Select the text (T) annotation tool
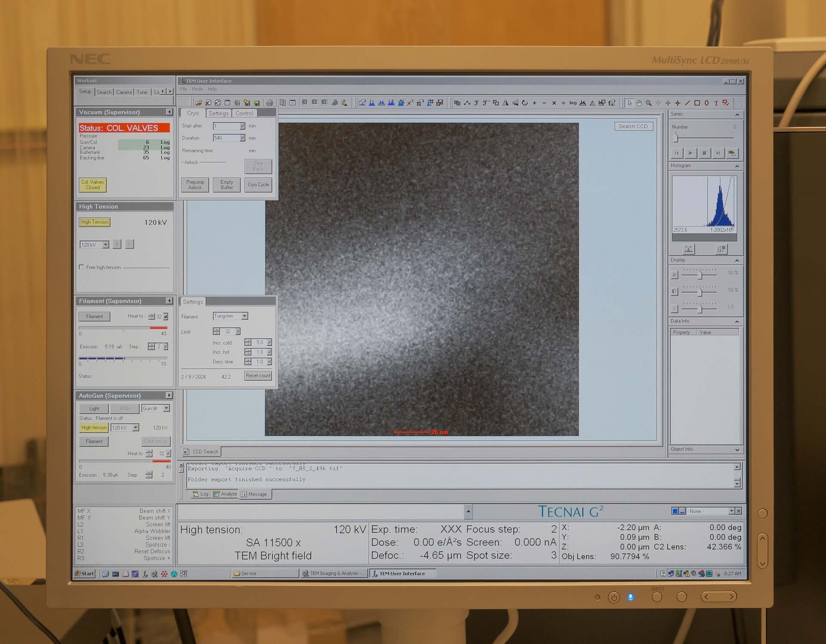826x644 pixels. (x=716, y=103)
